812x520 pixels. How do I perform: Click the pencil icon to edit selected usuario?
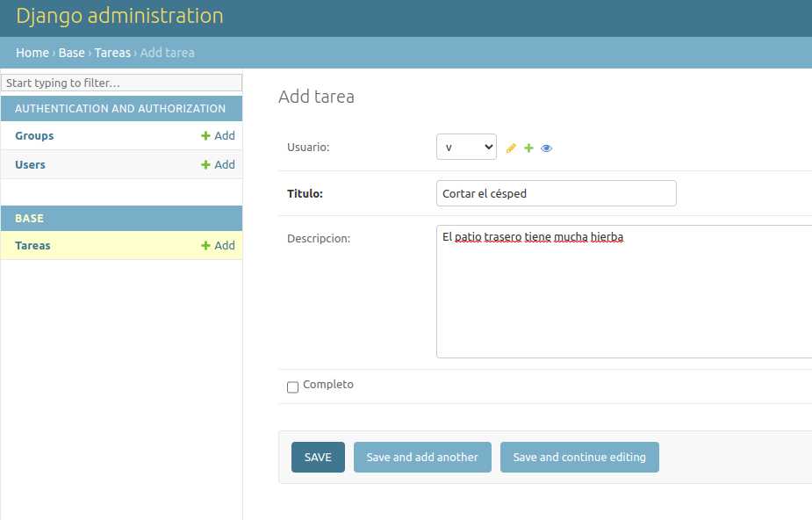[x=512, y=148]
